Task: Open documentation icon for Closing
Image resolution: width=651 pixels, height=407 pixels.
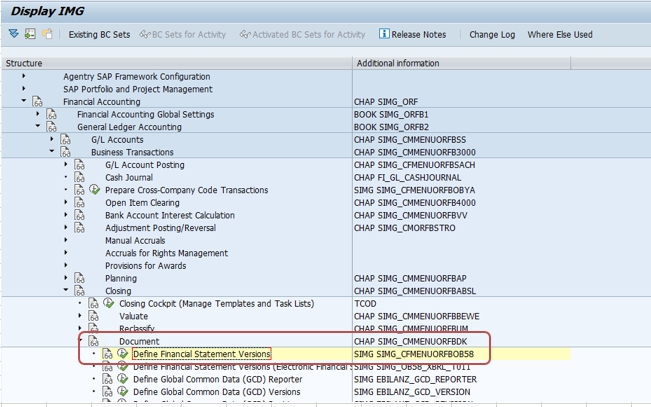Action: 79,291
